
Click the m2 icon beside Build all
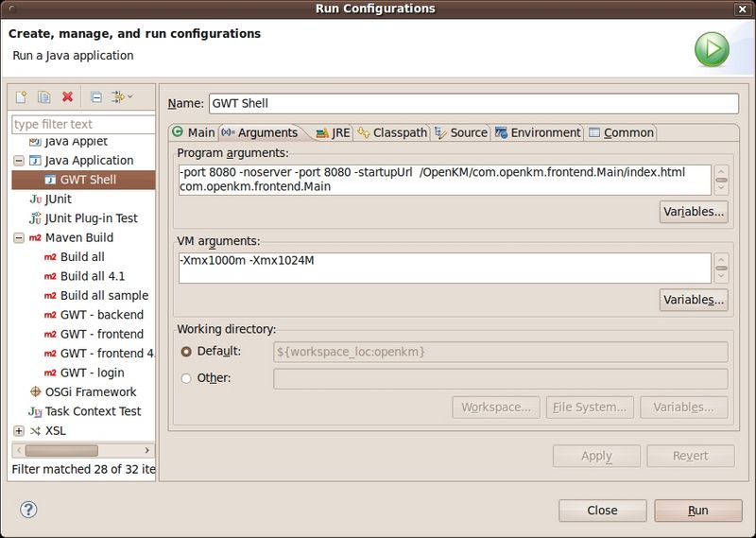[50, 256]
